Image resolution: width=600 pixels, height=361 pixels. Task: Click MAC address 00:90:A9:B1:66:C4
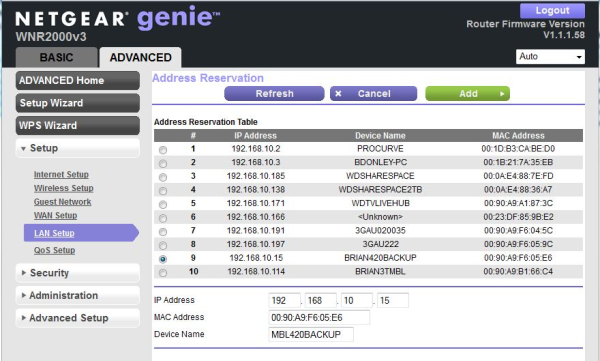coord(518,272)
